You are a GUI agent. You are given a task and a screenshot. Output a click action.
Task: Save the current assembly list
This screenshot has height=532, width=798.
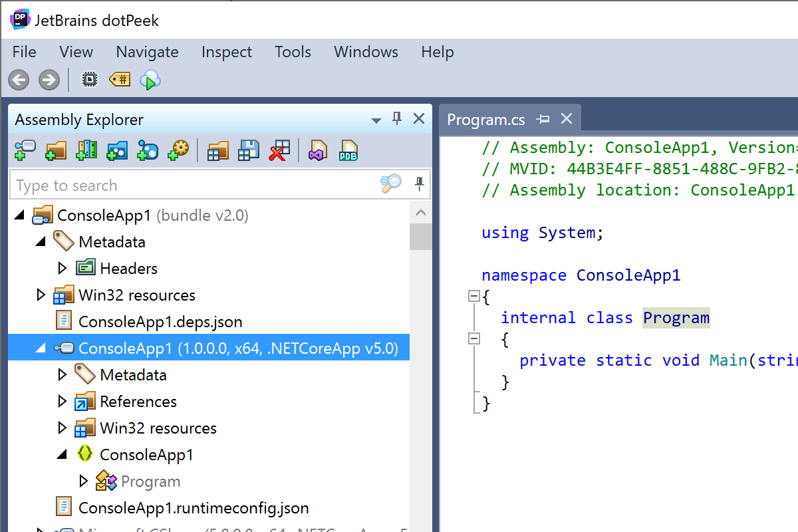248,150
